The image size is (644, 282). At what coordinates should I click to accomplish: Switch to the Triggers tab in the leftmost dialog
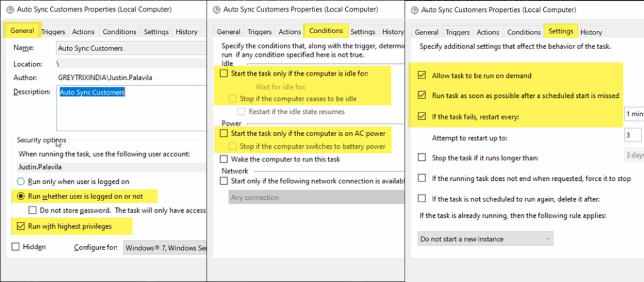click(x=54, y=31)
